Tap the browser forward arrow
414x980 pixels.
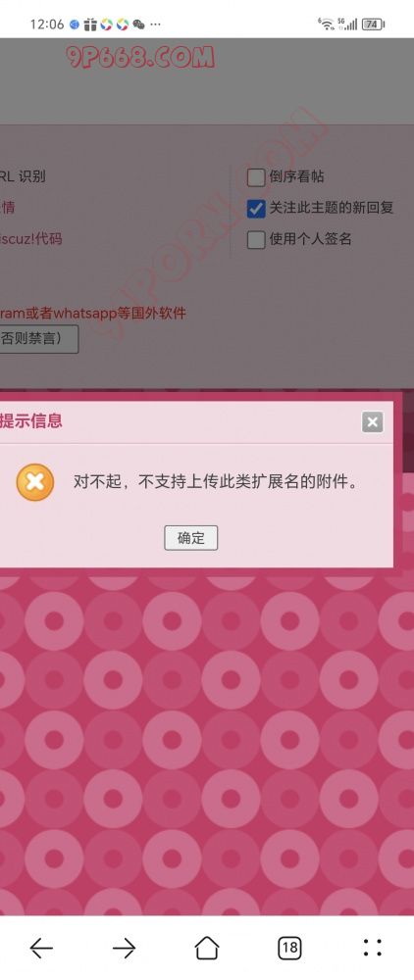click(x=124, y=948)
